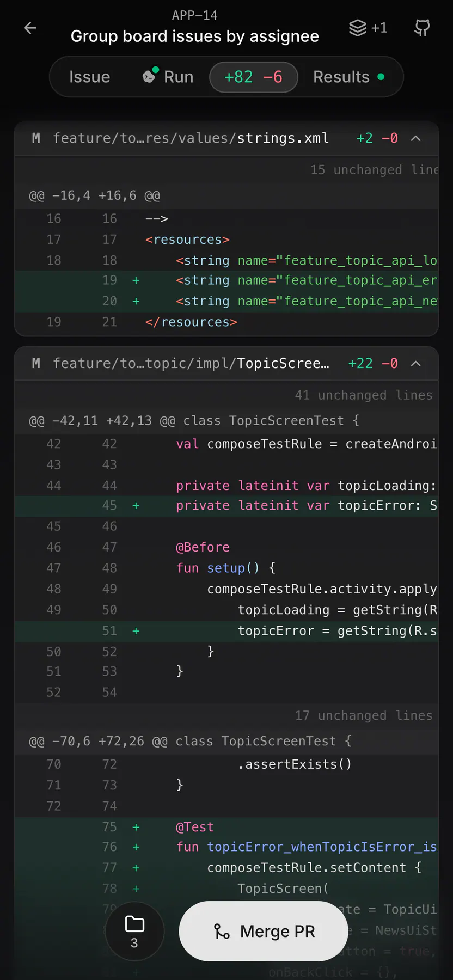Click the strings.xml file path header

(x=191, y=138)
